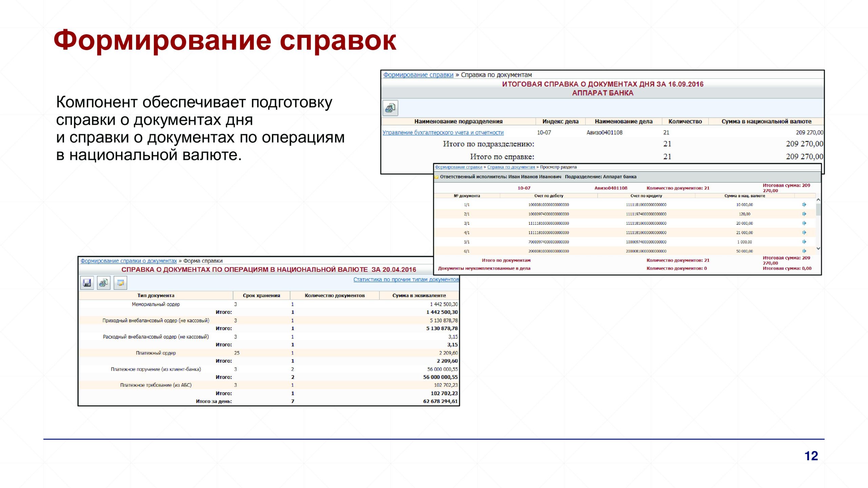Image resolution: width=868 pixels, height=488 pixels.
Task: Click the arrow icon in document row 5/1
Action: click(x=804, y=242)
